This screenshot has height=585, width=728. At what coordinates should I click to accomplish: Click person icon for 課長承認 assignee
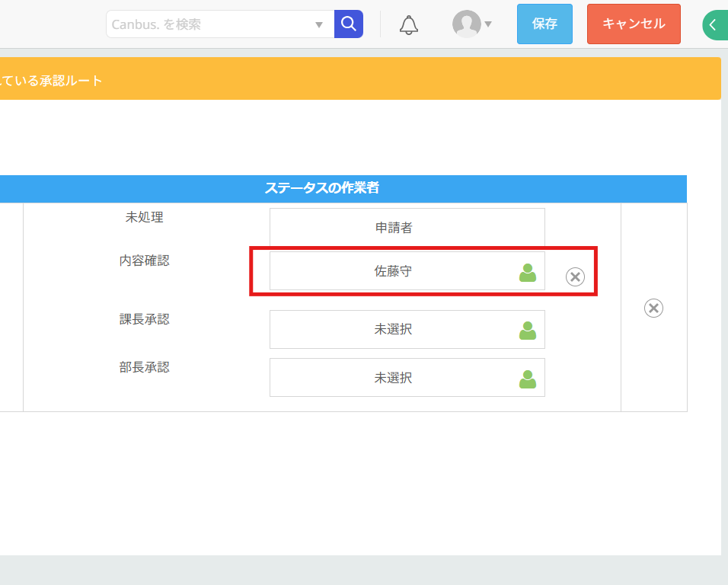(528, 330)
